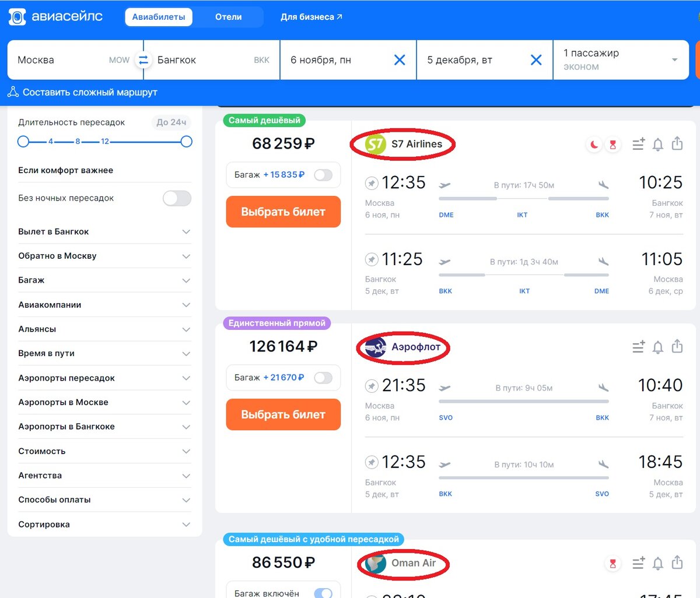Click the Oman Air airline logo
The image size is (700, 598).
click(375, 563)
